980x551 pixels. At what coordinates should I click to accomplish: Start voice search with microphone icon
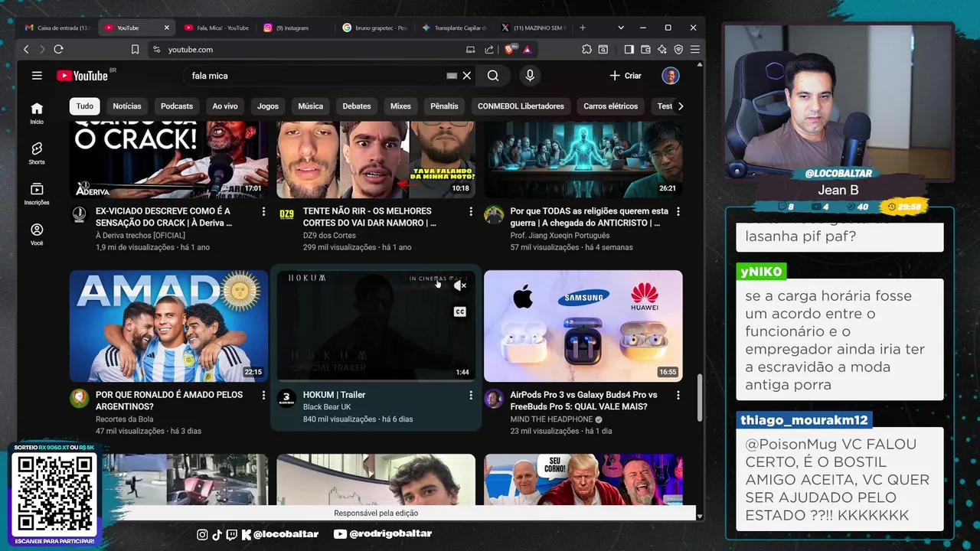tap(529, 76)
